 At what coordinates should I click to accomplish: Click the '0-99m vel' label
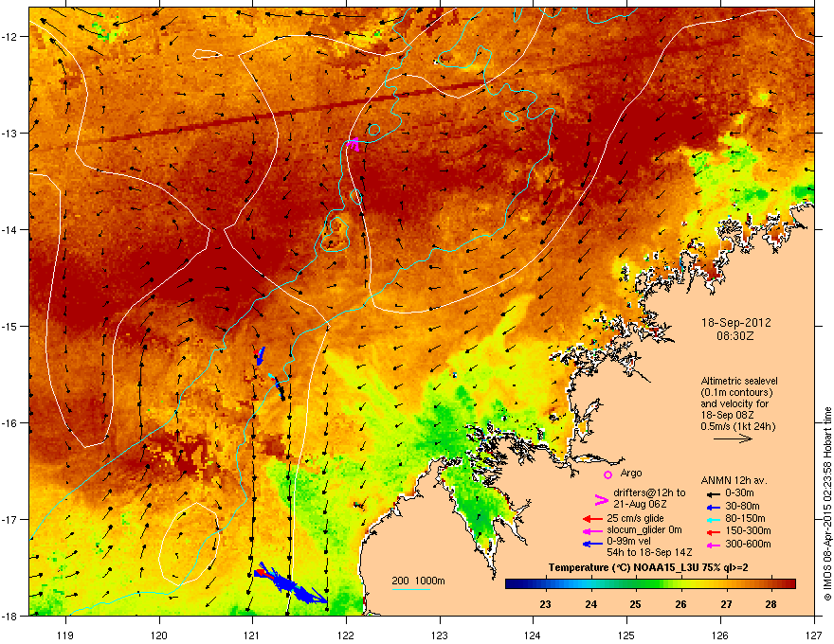628,542
